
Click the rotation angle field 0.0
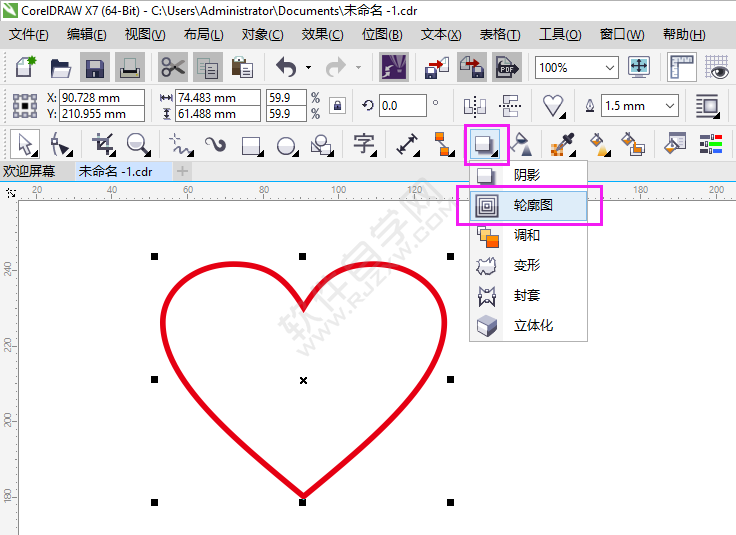pos(403,106)
